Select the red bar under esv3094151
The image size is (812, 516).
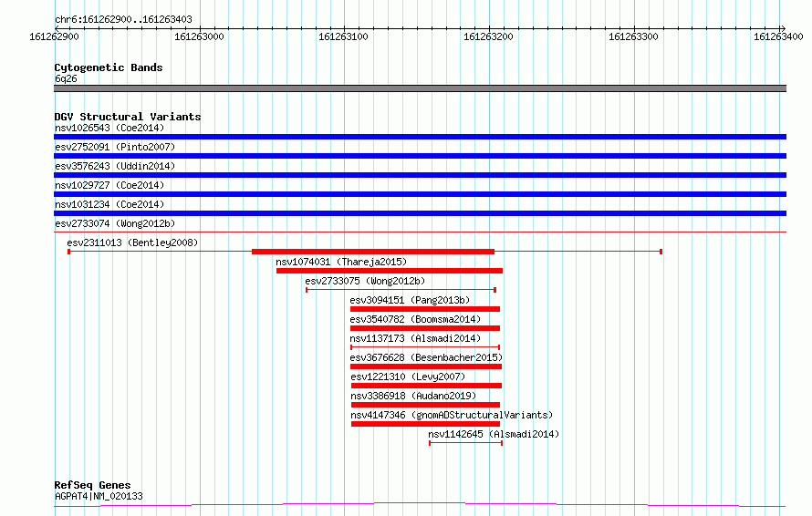click(x=425, y=309)
